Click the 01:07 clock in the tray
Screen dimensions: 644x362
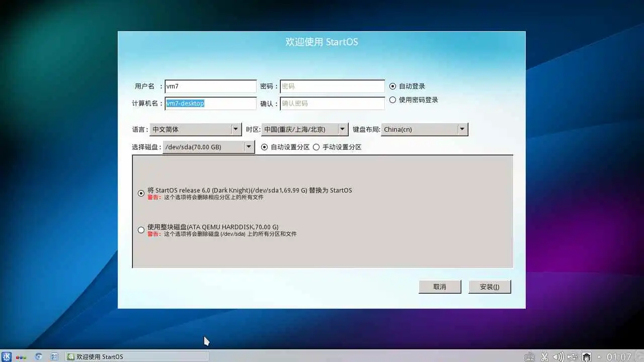tap(619, 357)
